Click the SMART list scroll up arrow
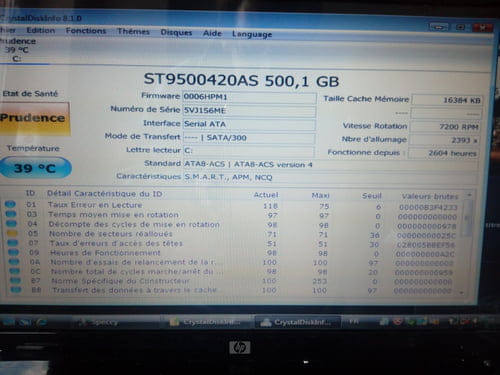The width and height of the screenshot is (500, 375). point(469,195)
